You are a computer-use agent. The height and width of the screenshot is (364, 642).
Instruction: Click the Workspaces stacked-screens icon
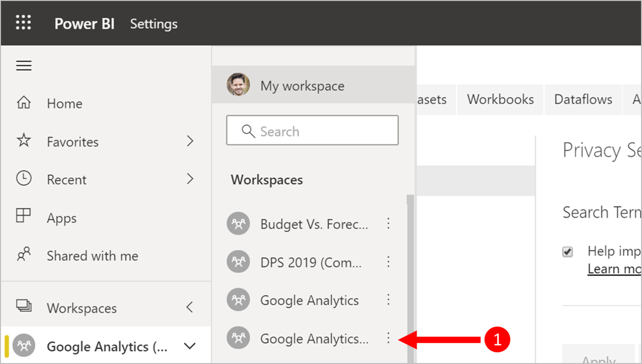coord(24,307)
